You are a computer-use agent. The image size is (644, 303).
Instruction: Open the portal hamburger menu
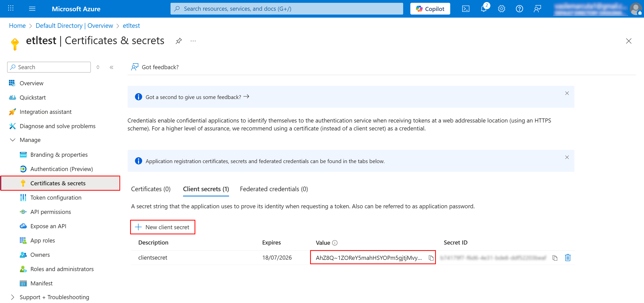click(32, 9)
